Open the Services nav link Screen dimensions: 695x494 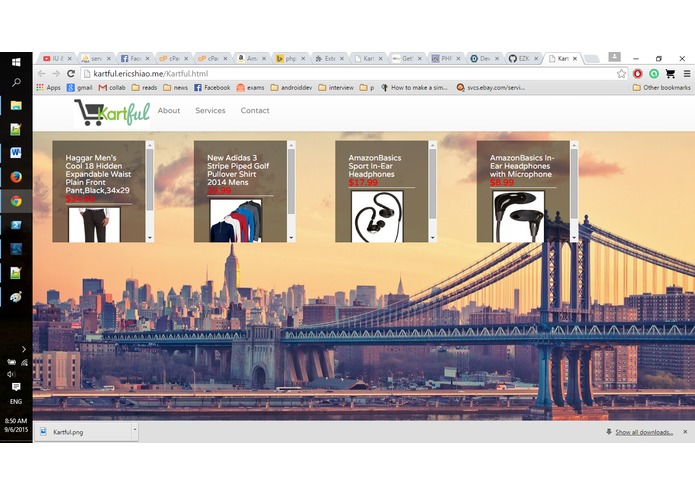(210, 111)
